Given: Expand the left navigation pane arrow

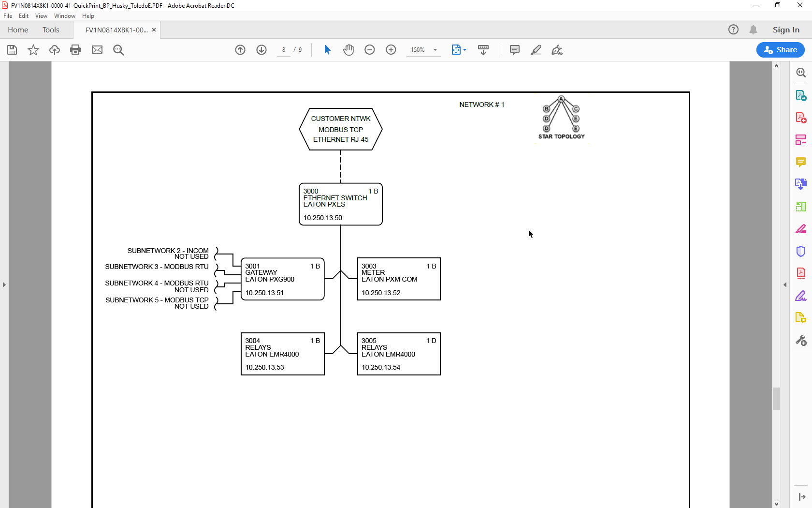Looking at the screenshot, I should point(4,284).
